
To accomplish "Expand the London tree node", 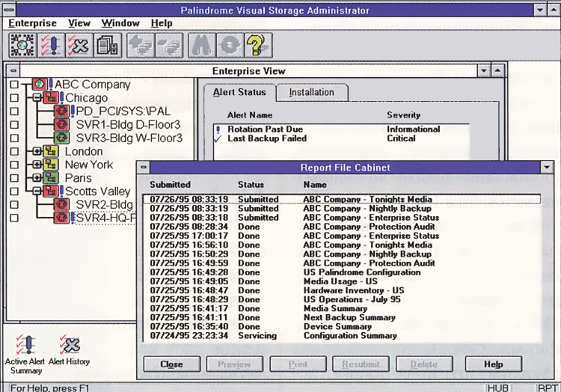I will (x=37, y=151).
